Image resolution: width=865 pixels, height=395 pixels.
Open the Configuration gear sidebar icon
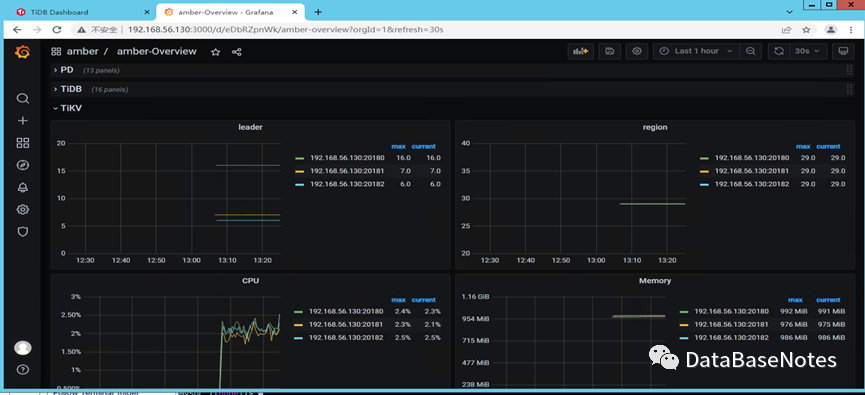(23, 210)
